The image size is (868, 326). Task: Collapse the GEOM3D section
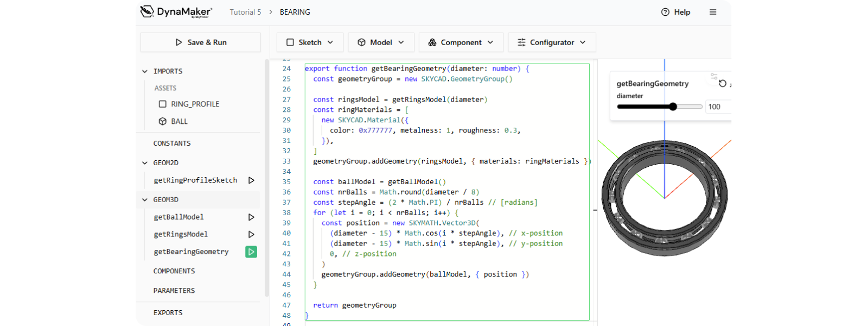click(145, 200)
